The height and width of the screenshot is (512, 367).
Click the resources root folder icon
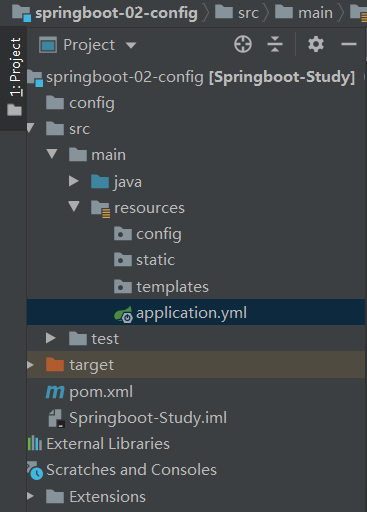coord(100,209)
